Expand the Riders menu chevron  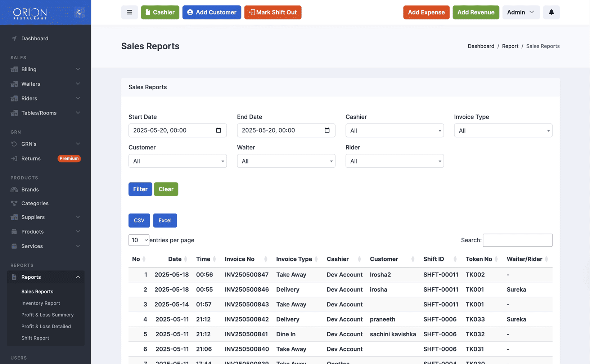pyautogui.click(x=78, y=98)
